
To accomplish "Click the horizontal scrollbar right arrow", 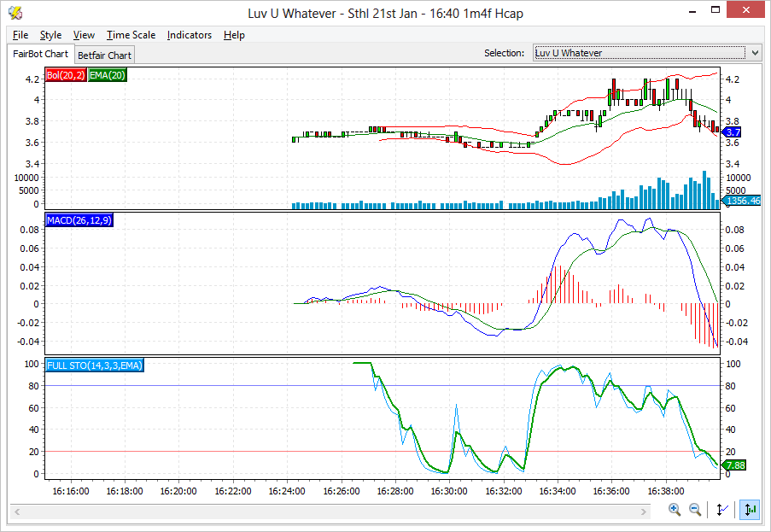I will 644,512.
